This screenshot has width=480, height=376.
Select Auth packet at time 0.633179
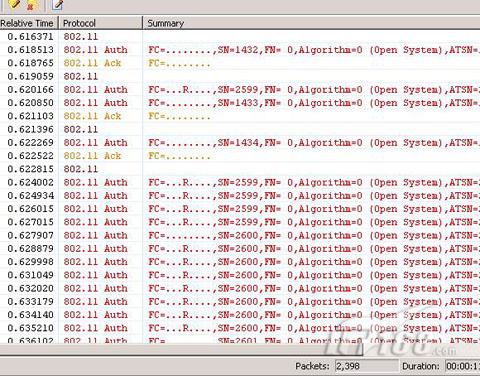point(240,301)
